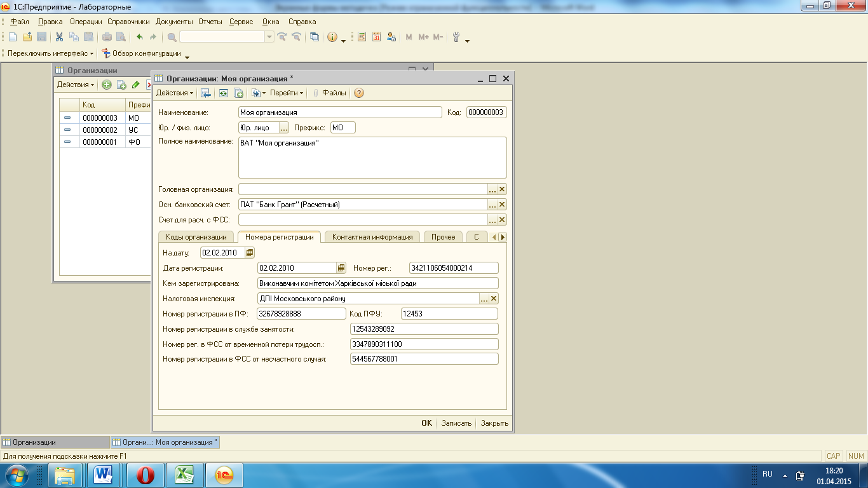The height and width of the screenshot is (488, 868).
Task: Open the Справочники menu
Action: click(128, 22)
